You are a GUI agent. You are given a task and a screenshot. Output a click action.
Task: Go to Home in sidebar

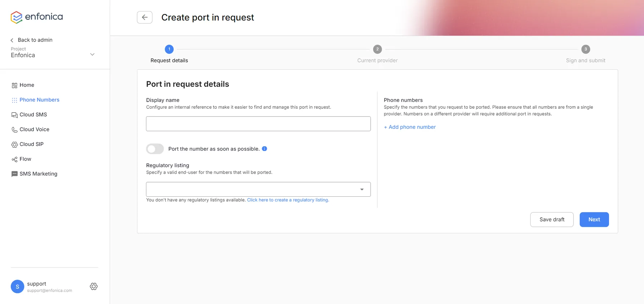[27, 85]
